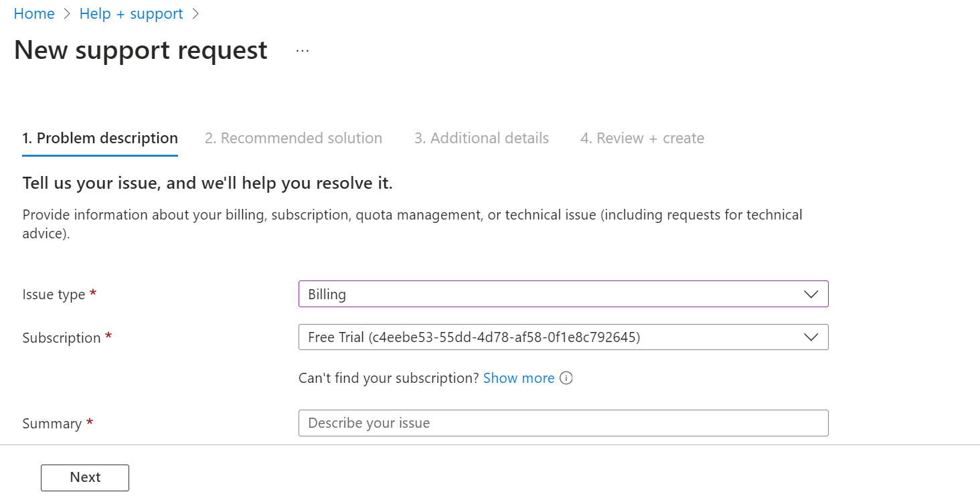Click the Show more subscriptions link
Image resolution: width=980 pixels, height=498 pixels.
(519, 378)
